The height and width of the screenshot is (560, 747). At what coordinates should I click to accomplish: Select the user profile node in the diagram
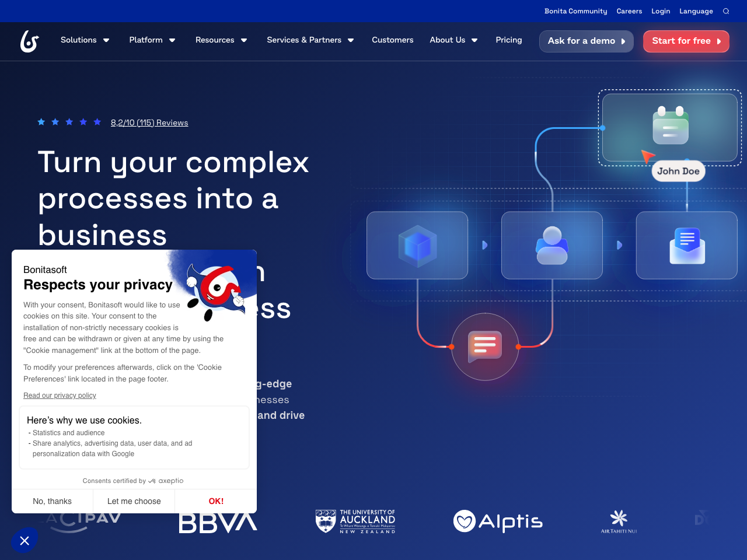pos(551,245)
